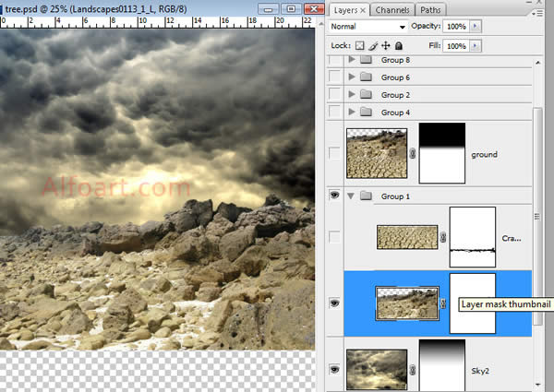This screenshot has height=392, width=554.
Task: Click the lock transparent pixels icon
Action: 360,45
